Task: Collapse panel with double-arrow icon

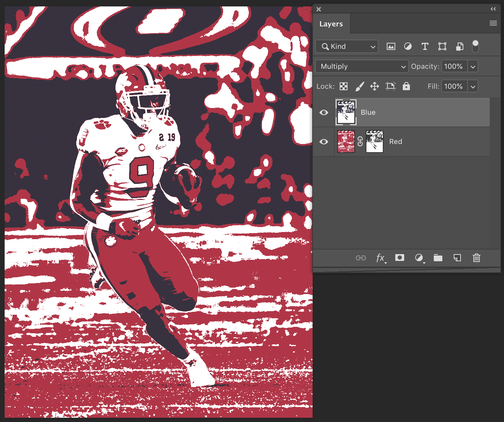Action: pyautogui.click(x=493, y=9)
